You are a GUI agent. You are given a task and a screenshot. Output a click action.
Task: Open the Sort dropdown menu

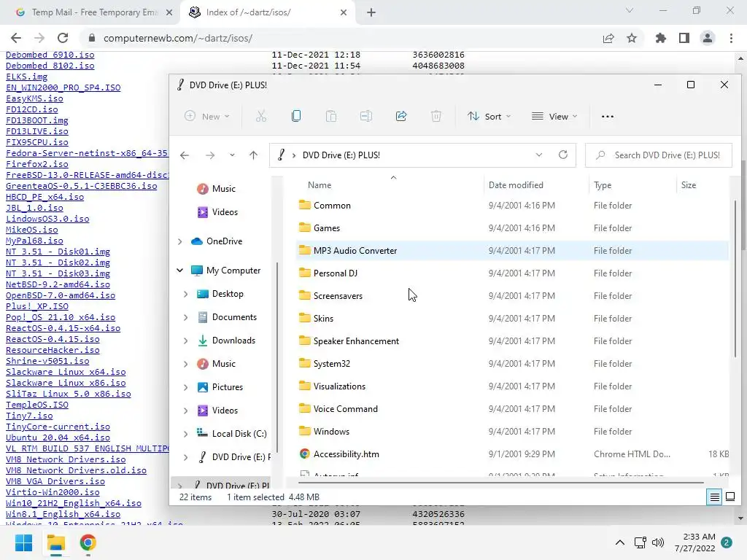click(489, 116)
